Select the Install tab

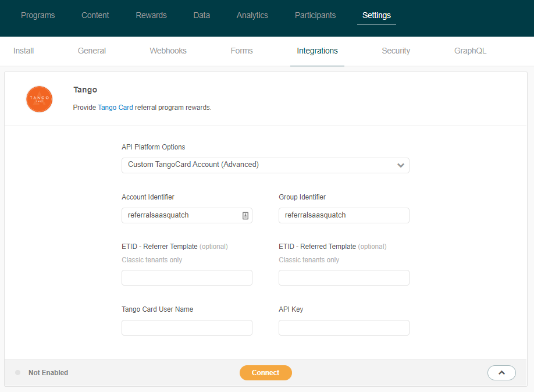click(x=24, y=51)
